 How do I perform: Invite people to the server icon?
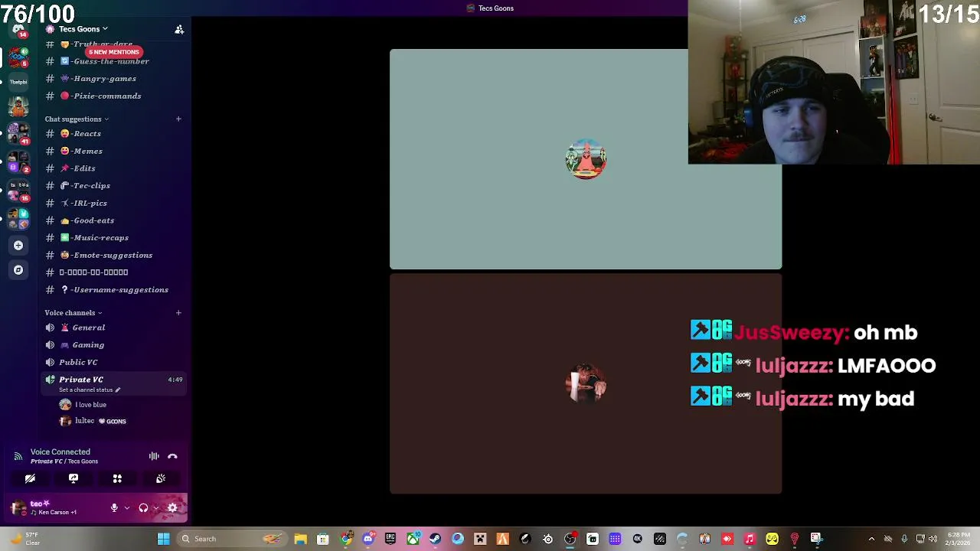click(179, 29)
